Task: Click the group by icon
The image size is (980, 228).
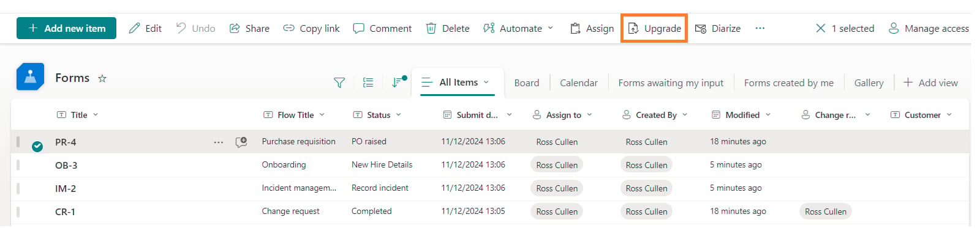Action: 368,83
